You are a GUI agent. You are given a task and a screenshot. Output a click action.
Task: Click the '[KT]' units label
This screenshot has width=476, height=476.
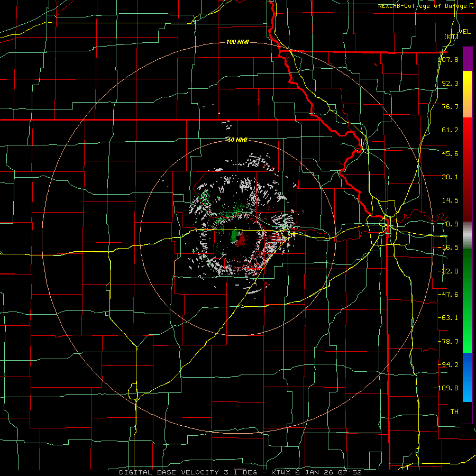pyautogui.click(x=451, y=36)
